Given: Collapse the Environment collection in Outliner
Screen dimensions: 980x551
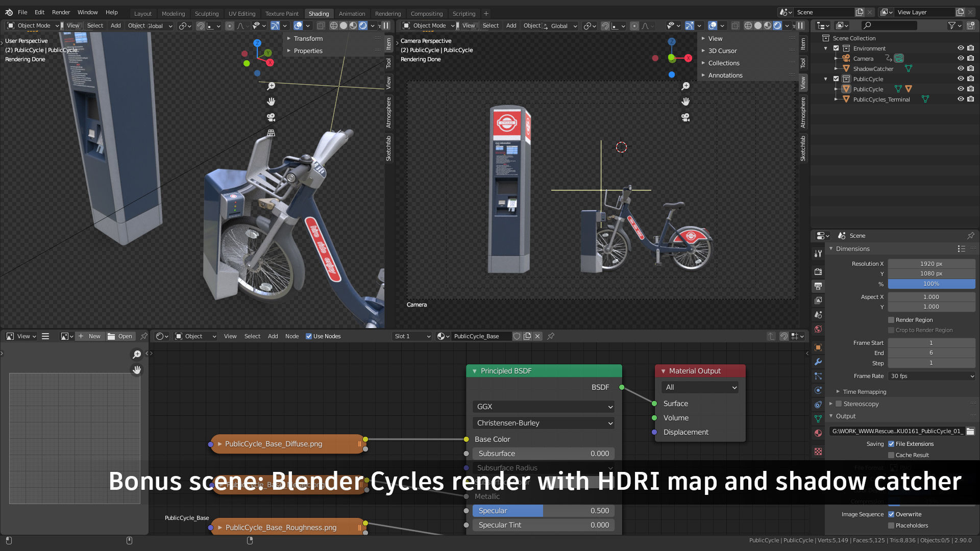Looking at the screenshot, I should pyautogui.click(x=825, y=48).
